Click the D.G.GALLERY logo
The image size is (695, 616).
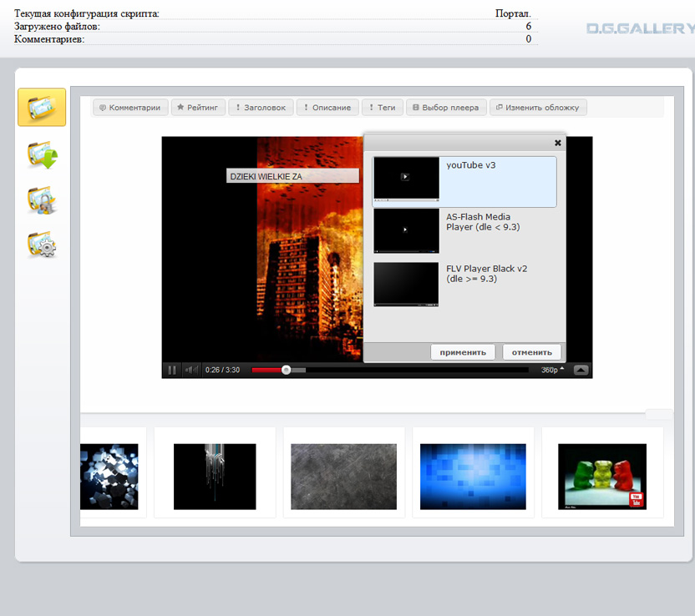[641, 28]
